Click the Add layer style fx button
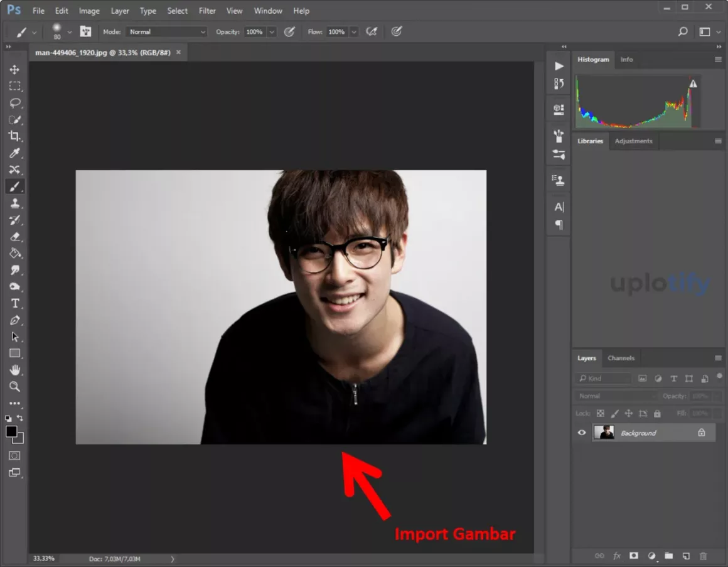This screenshot has height=567, width=728. [616, 556]
